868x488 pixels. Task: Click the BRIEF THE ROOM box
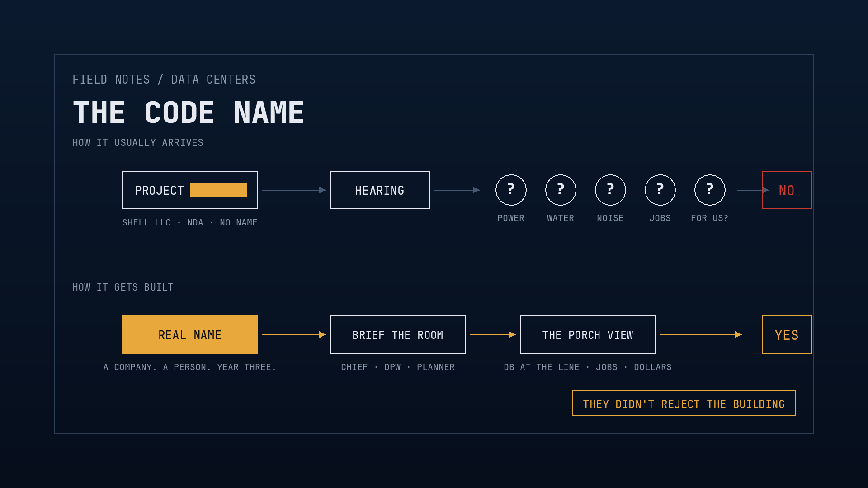pos(398,334)
